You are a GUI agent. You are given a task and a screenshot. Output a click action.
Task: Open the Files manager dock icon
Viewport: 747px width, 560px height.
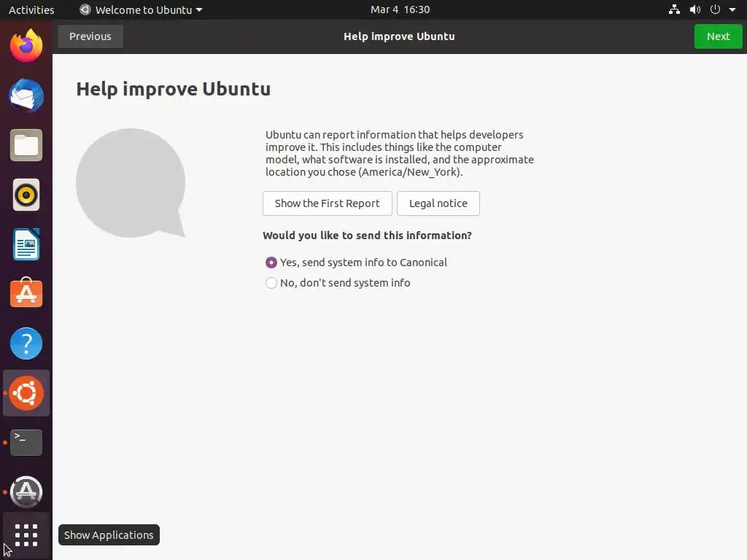[26, 145]
